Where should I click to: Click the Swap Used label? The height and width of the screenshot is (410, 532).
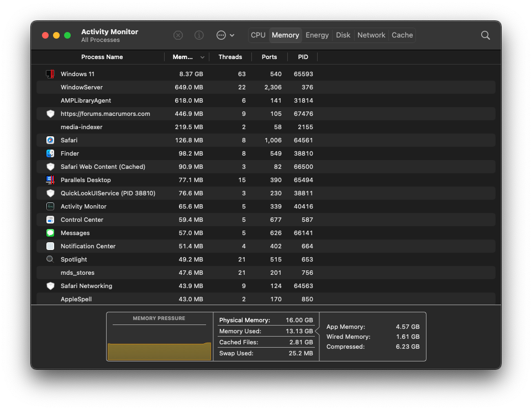coord(236,353)
